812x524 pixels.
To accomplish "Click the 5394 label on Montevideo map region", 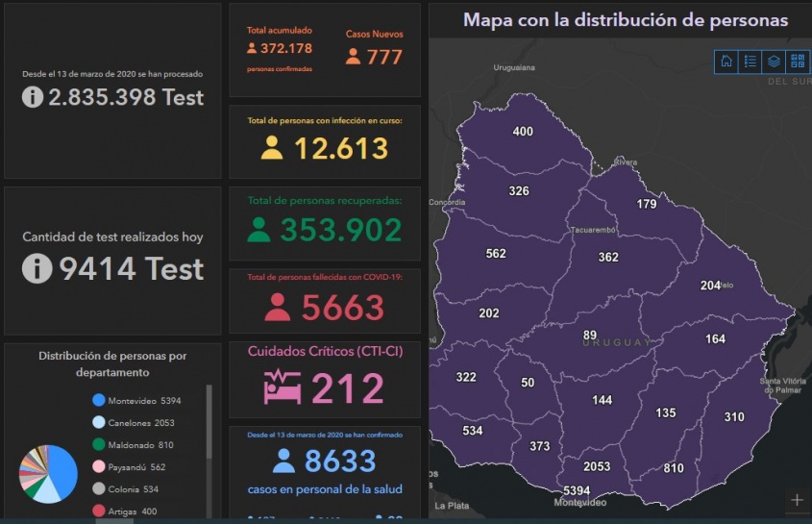I will (x=577, y=490).
